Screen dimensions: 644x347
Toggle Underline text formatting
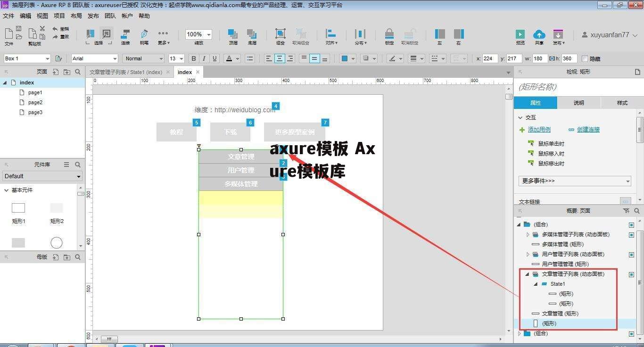tap(215, 58)
